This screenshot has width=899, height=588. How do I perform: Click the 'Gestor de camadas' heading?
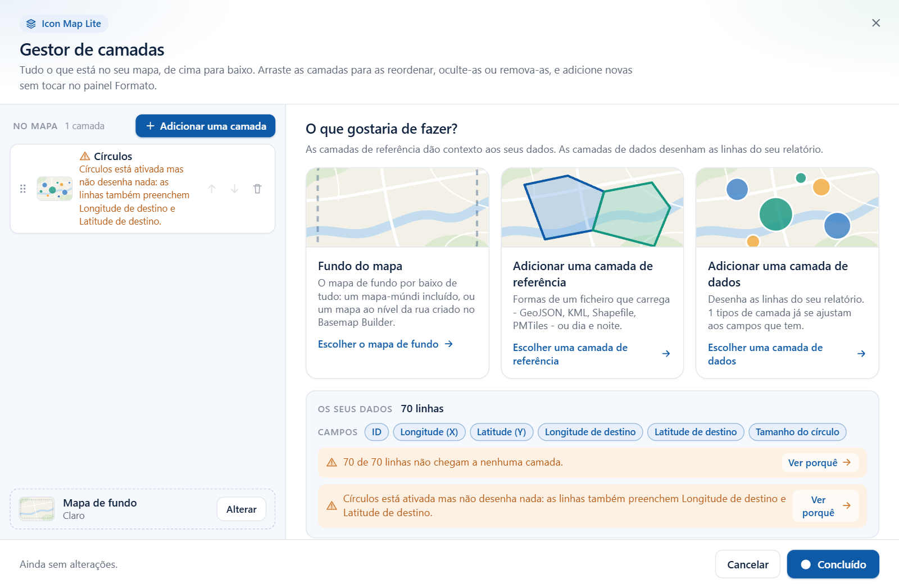[x=92, y=49]
